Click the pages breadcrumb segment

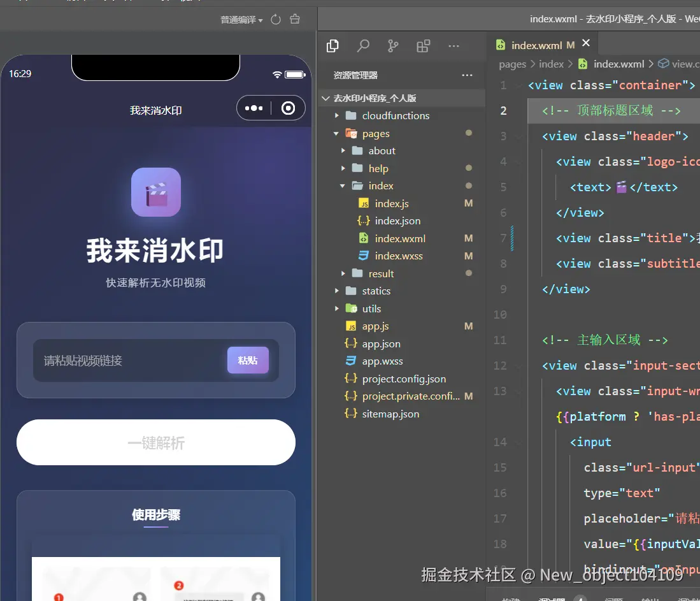[513, 64]
